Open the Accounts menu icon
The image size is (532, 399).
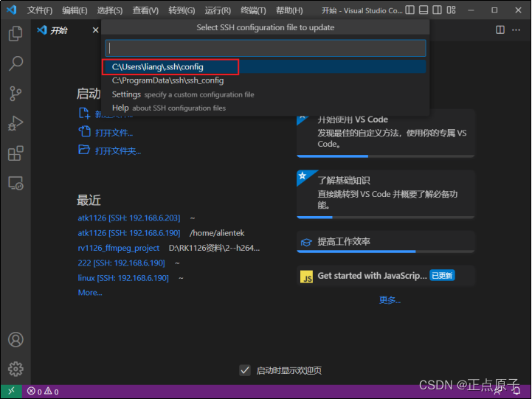[15, 339]
